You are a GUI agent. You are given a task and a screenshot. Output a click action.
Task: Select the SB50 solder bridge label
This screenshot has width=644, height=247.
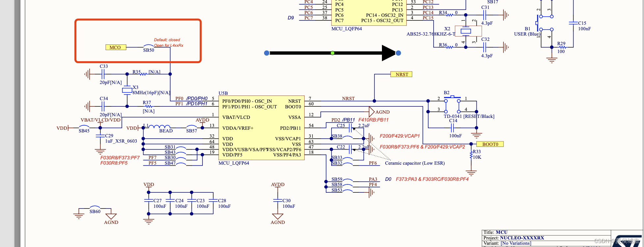click(148, 50)
